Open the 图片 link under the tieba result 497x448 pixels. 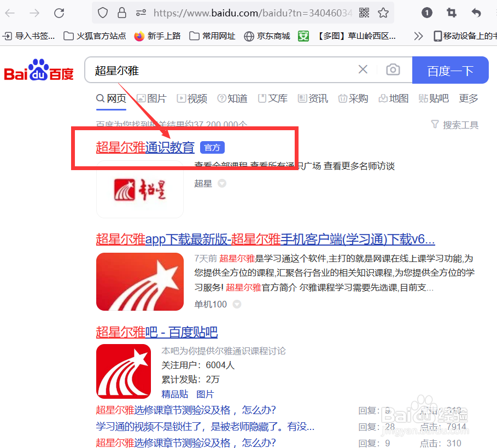pos(205,394)
